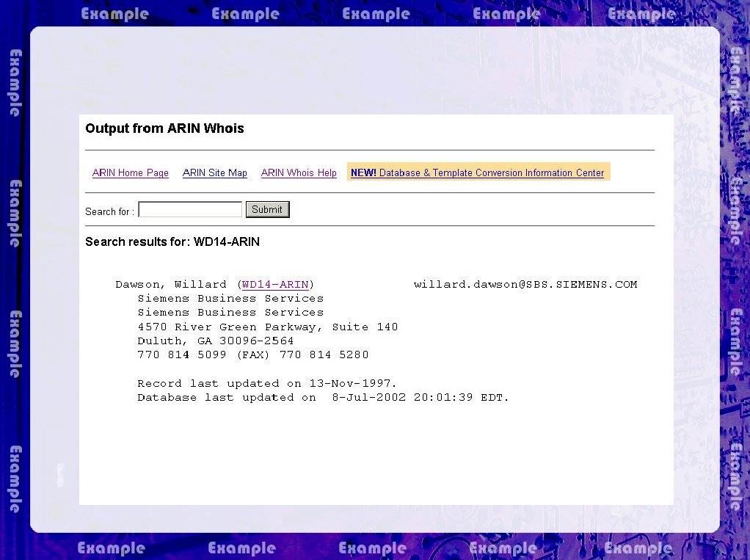Open the ARIN Whois Help link
The image size is (750, 560).
(299, 172)
